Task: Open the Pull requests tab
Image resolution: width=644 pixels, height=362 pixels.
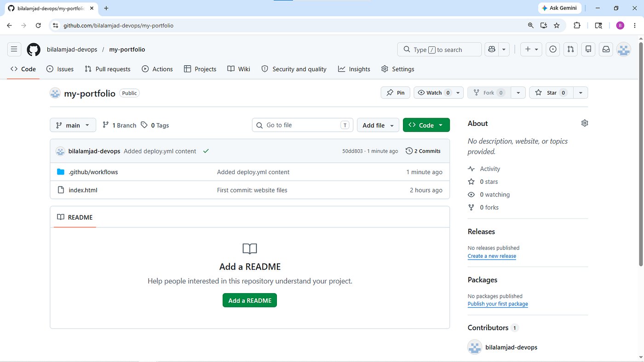Action: (x=108, y=69)
